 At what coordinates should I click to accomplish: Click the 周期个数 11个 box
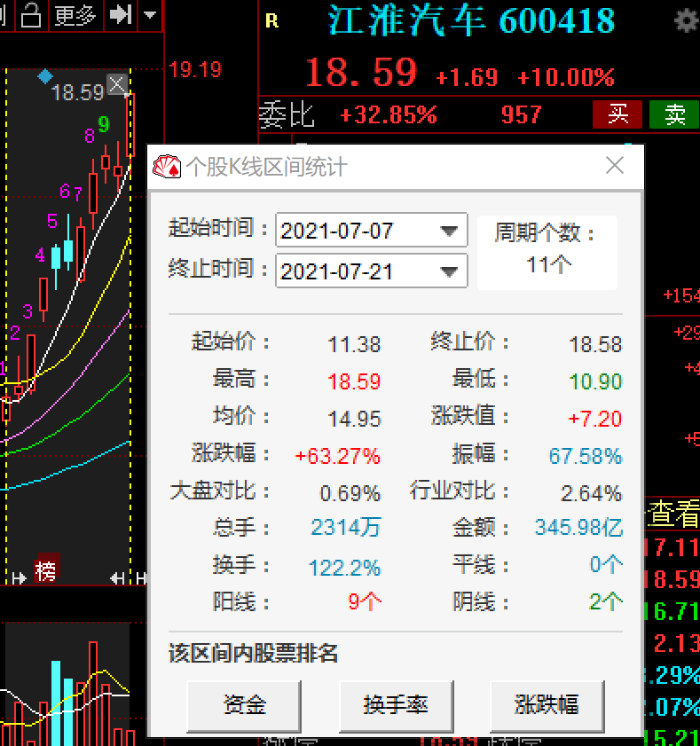pos(547,252)
